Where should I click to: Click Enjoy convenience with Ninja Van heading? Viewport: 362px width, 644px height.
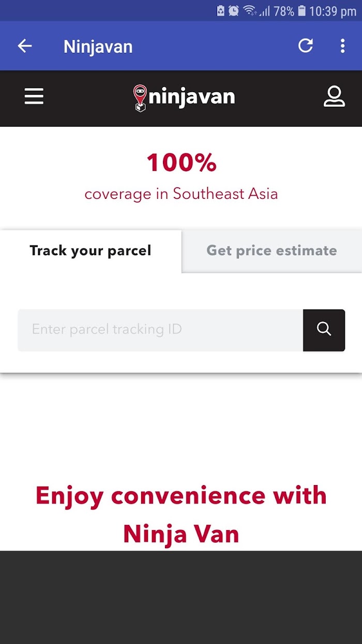(181, 515)
